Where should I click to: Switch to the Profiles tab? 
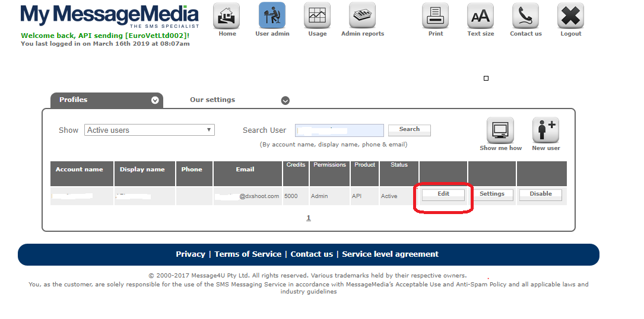[x=107, y=100]
